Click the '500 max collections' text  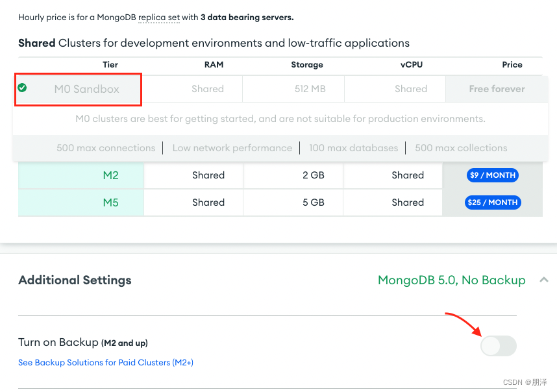461,148
